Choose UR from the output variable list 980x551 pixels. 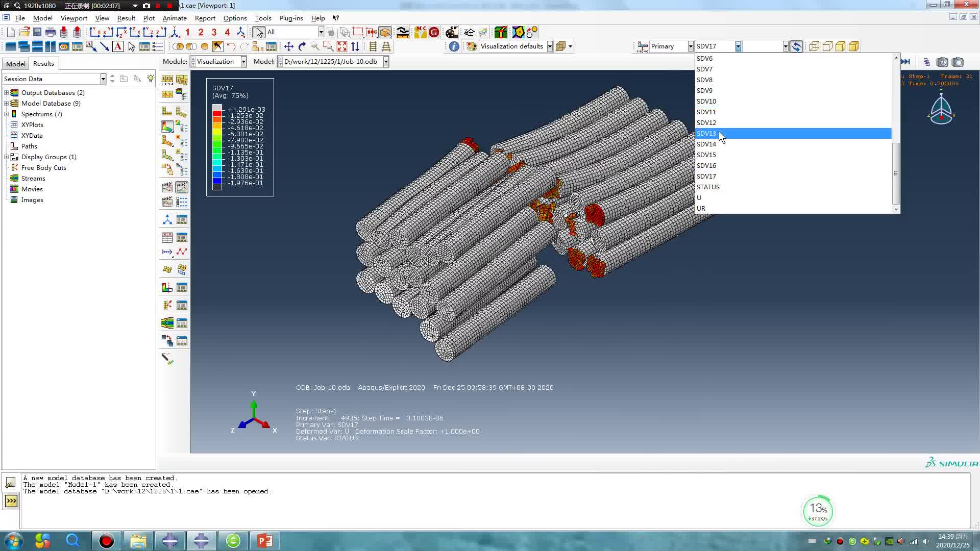[793, 208]
